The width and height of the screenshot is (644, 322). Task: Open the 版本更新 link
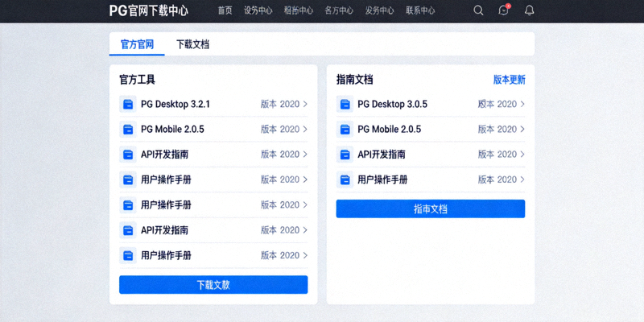click(509, 80)
